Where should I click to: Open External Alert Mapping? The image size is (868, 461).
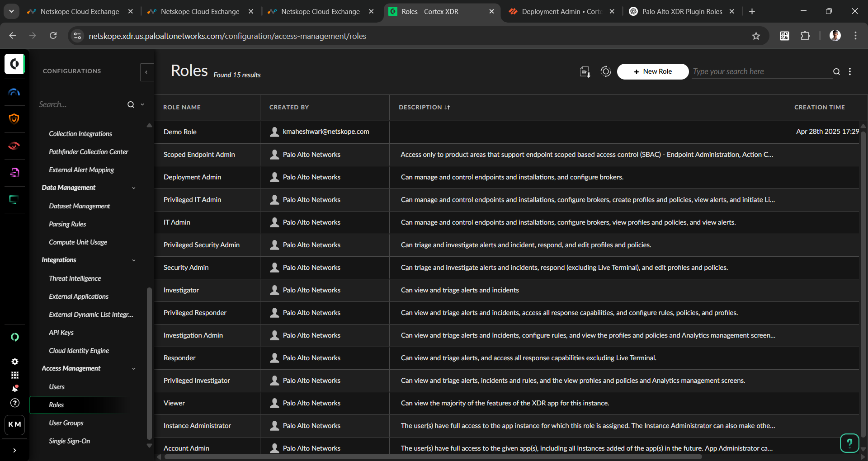(81, 170)
